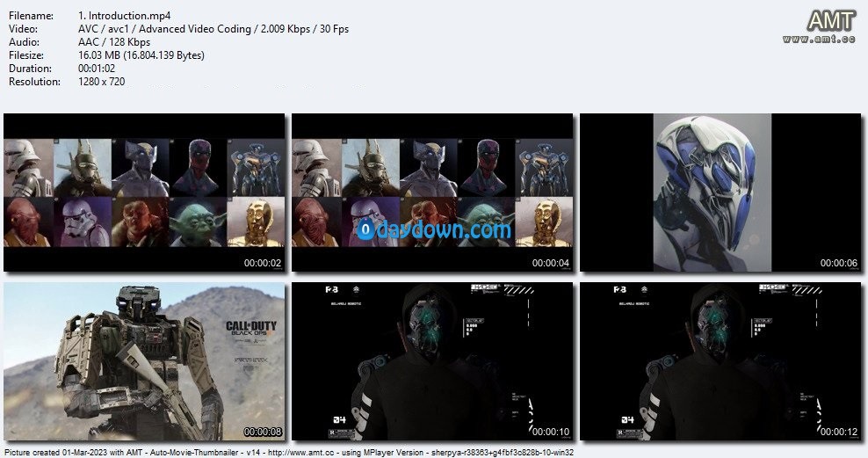Click the www.amt.cc text under logo
Image resolution: width=868 pixels, height=458 pixels.
click(820, 39)
